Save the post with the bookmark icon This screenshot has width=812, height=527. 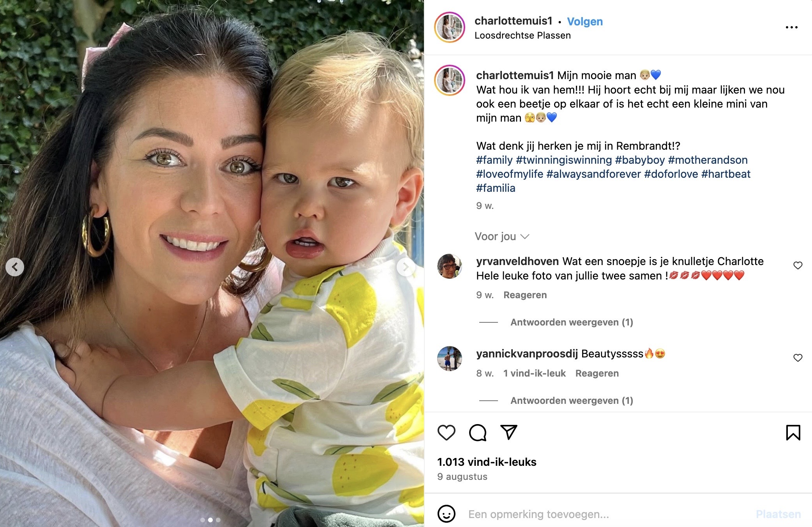click(793, 433)
